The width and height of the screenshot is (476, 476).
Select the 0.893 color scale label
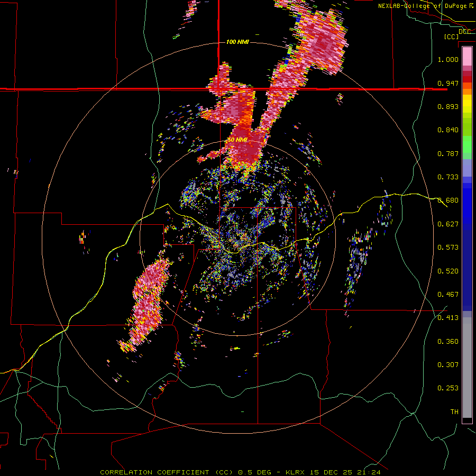coord(448,106)
